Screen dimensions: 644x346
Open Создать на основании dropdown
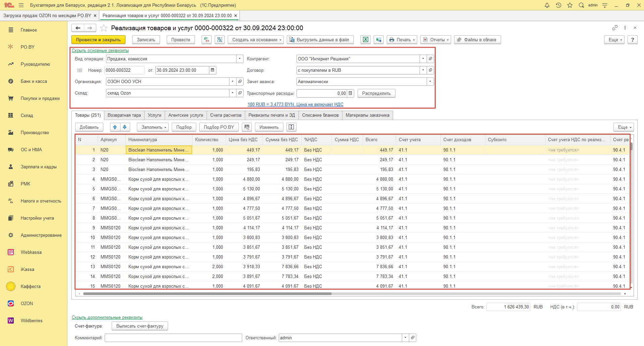point(256,40)
